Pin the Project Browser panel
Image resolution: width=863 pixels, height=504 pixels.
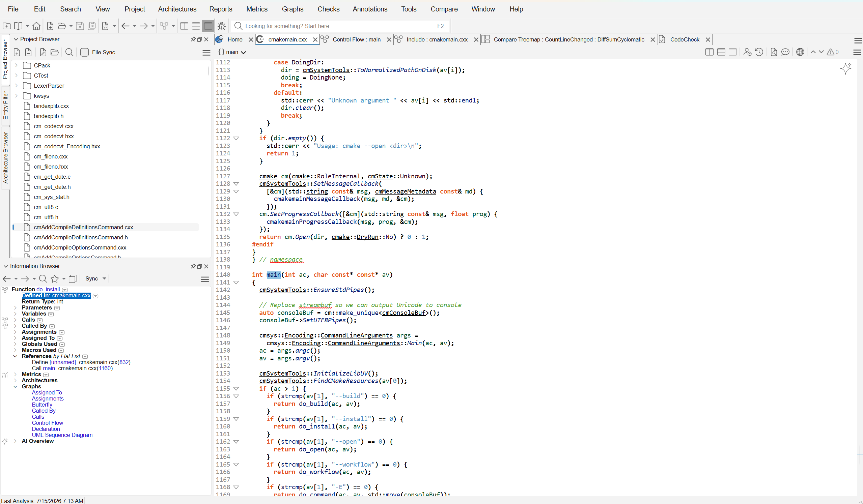point(193,39)
